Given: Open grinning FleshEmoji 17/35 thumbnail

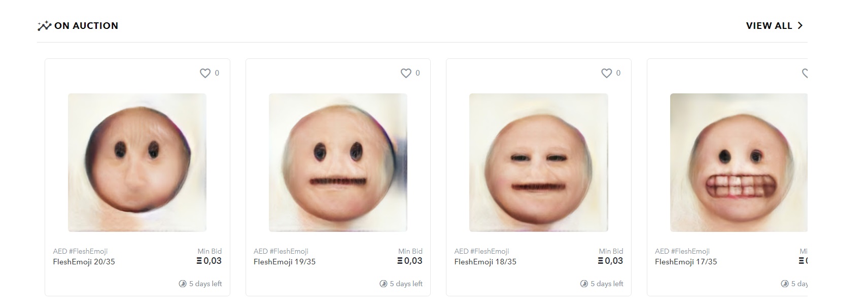Looking at the screenshot, I should pyautogui.click(x=738, y=162).
